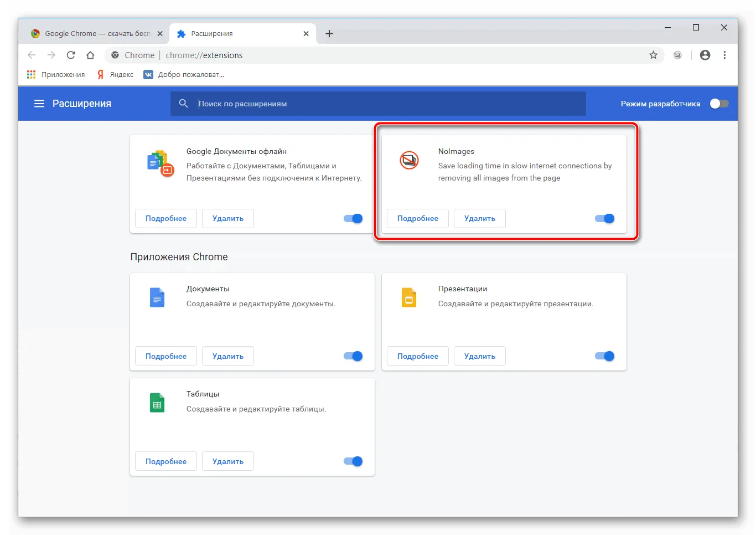Select the Расширения tab

(242, 34)
